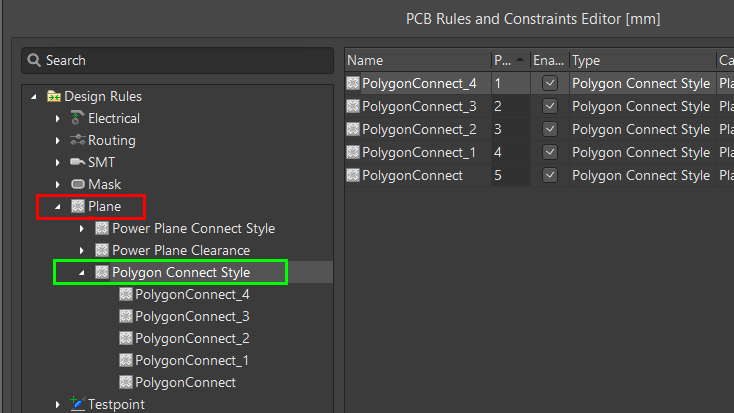Viewport: 734px width, 413px height.
Task: Select the Polygon Connect Style tree item
Action: (180, 273)
